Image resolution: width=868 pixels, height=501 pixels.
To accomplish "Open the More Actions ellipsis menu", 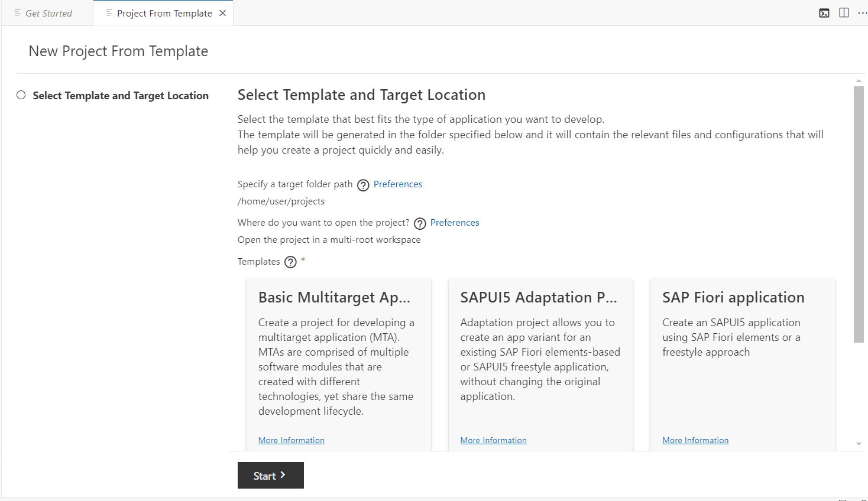I will (863, 12).
